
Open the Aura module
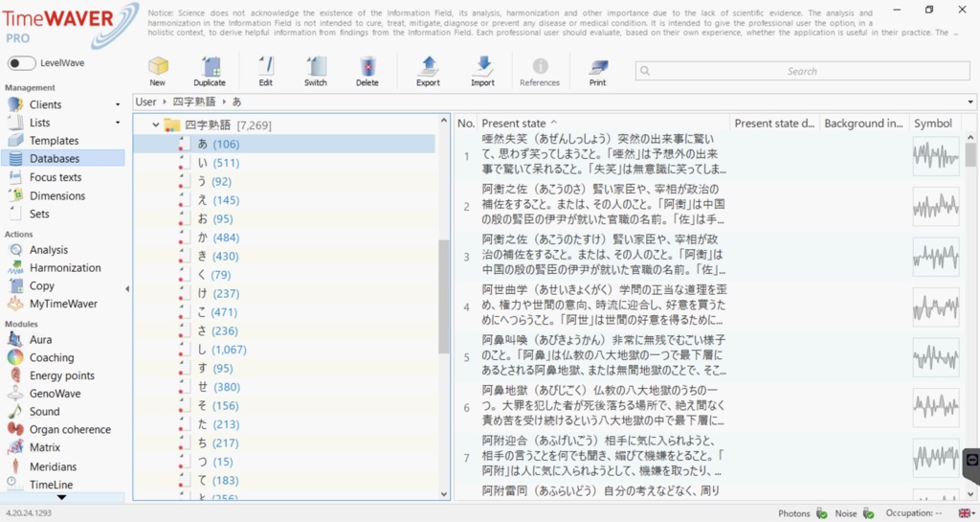(40, 339)
